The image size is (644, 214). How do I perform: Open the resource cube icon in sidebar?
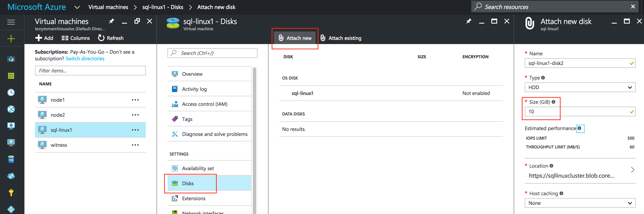point(11,59)
